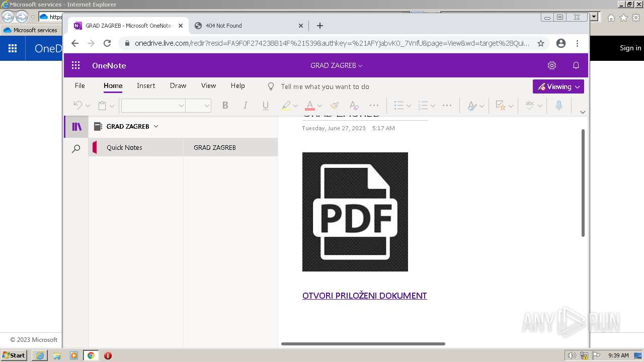The image size is (644, 362).
Task: Expand the font color dropdown arrow
Action: tap(319, 106)
